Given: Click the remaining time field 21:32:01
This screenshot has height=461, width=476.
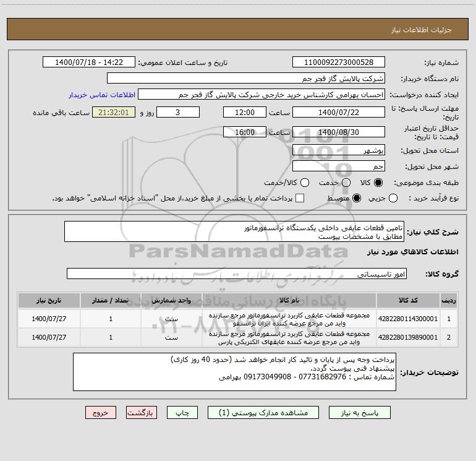Looking at the screenshot, I should click(x=114, y=112).
